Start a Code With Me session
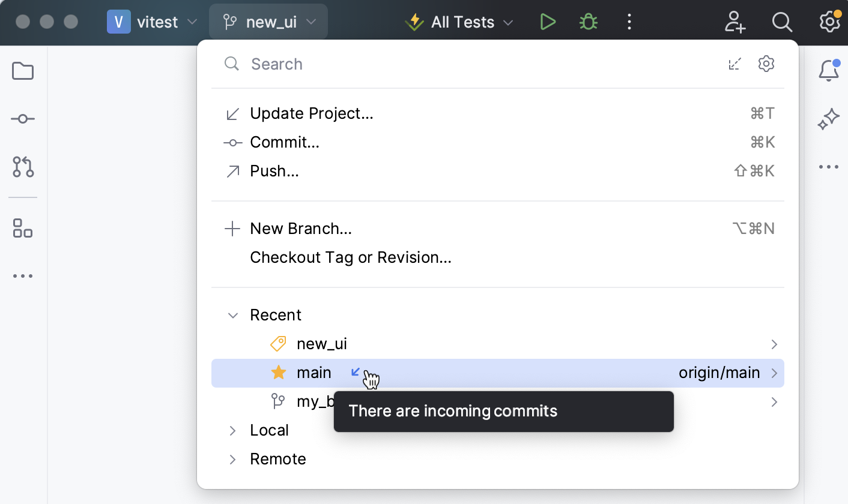 pos(734,22)
